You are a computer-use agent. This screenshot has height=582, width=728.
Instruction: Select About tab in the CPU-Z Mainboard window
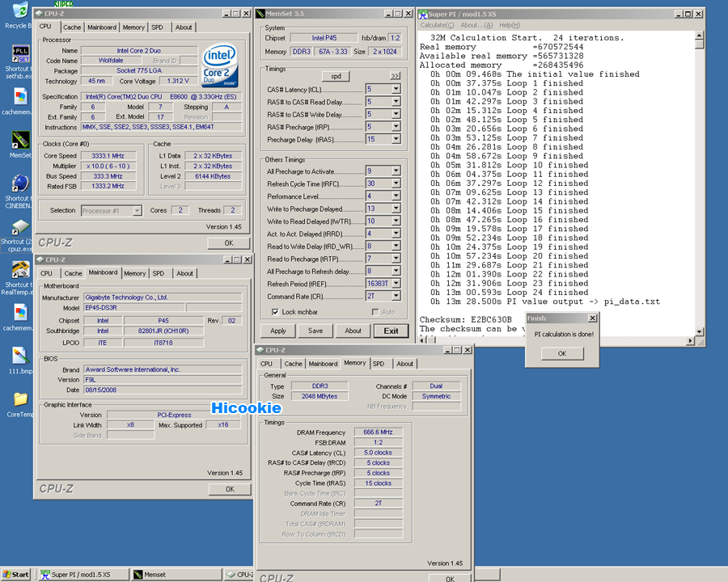184,273
